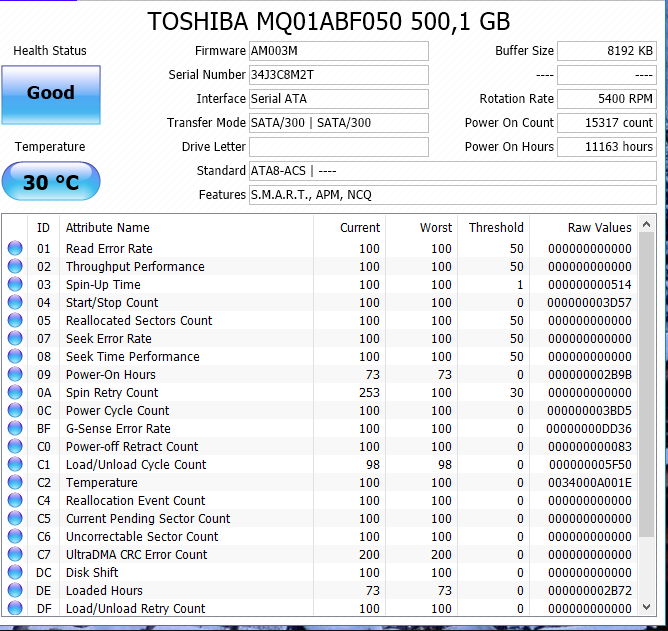Click the Features field S.M.A.R.T., APM, NCQ

(x=452, y=195)
